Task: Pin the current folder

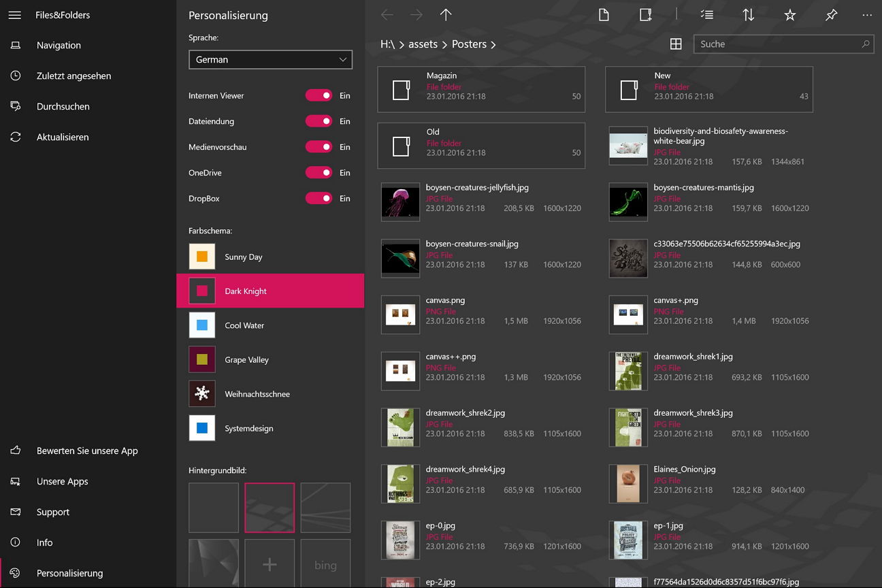Action: point(832,15)
